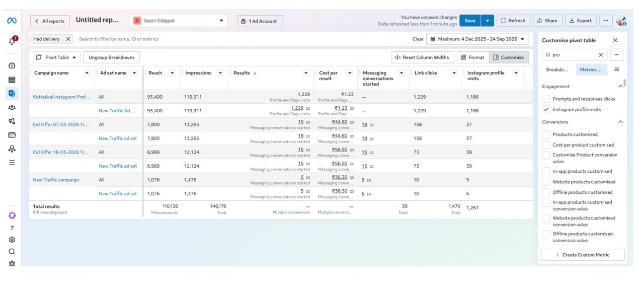The height and width of the screenshot is (288, 644).
Task: Select the ads reporting sidebar icon
Action: [12, 93]
